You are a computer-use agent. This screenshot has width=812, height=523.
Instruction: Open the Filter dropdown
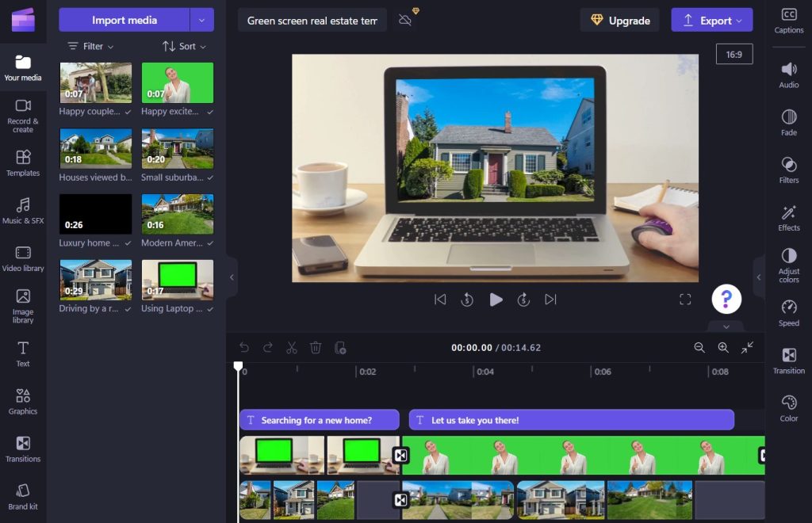click(x=90, y=46)
